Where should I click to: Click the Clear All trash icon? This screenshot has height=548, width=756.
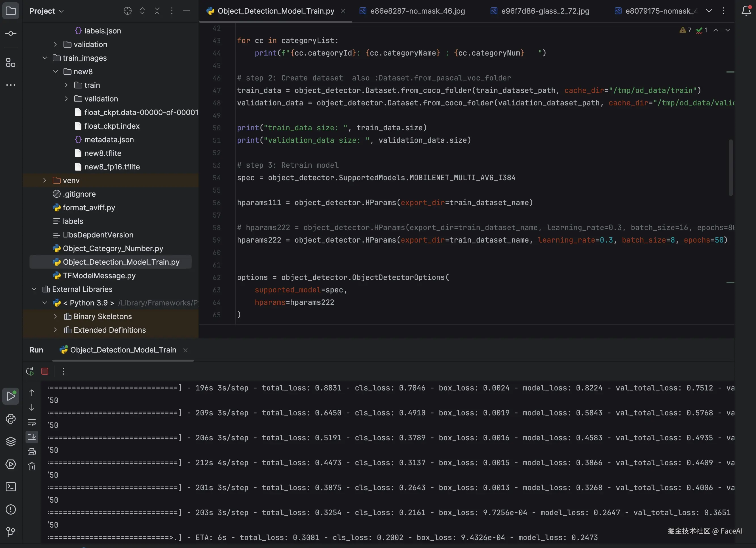coord(32,466)
